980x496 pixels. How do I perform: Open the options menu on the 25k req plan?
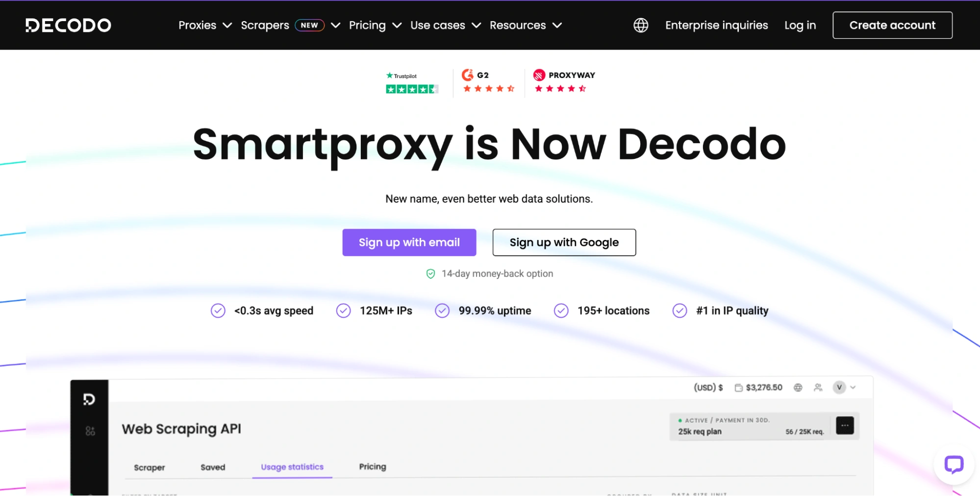click(846, 425)
